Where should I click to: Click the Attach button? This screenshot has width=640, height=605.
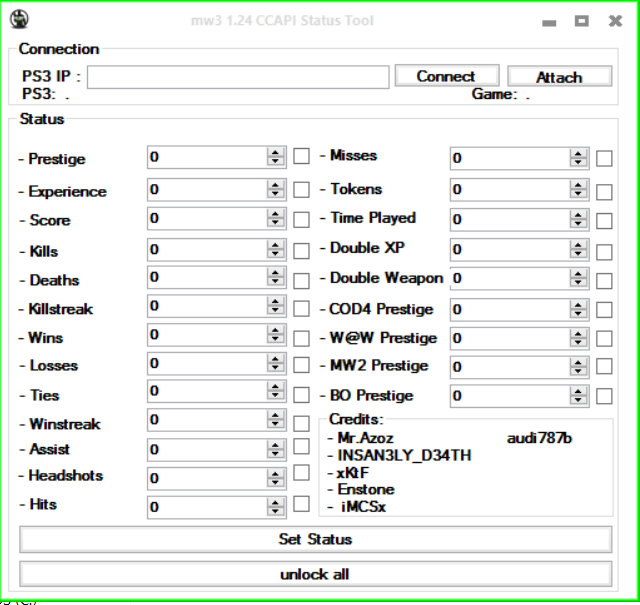(x=560, y=77)
